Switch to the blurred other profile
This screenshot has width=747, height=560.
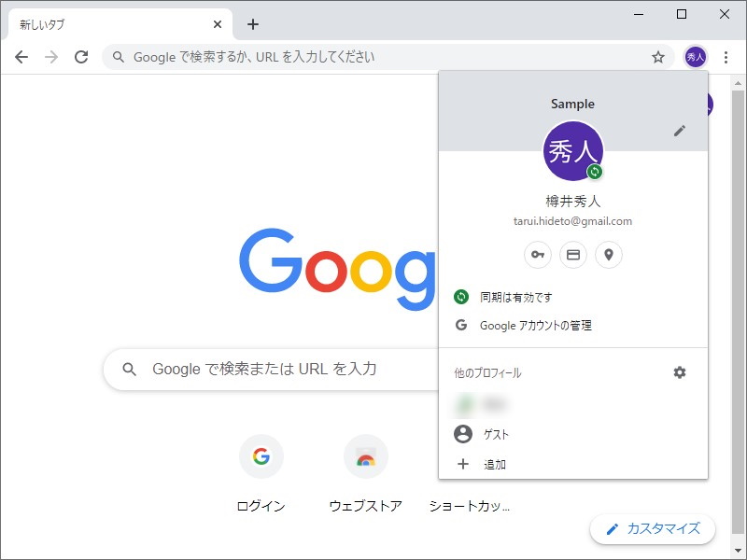click(573, 405)
